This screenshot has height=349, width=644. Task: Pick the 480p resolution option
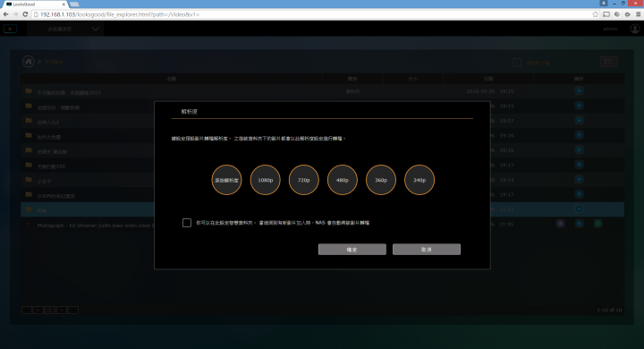[x=343, y=180]
